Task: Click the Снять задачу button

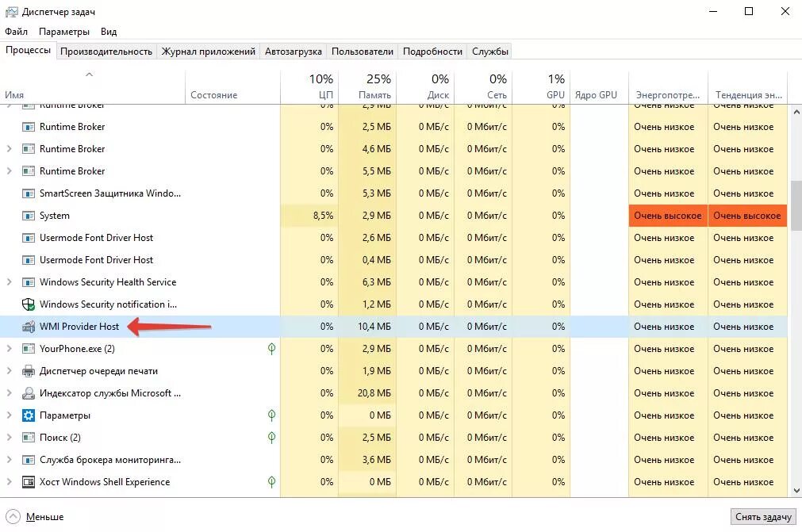Action: pos(763,517)
